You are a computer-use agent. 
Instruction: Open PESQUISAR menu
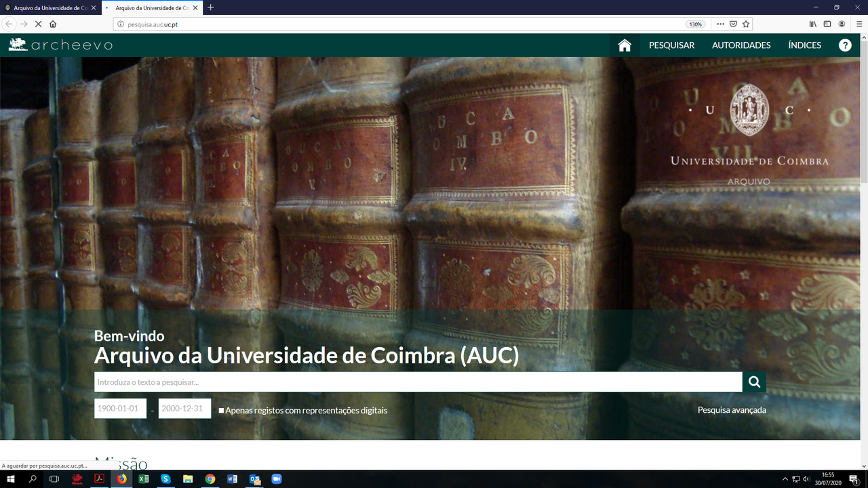pyautogui.click(x=671, y=45)
